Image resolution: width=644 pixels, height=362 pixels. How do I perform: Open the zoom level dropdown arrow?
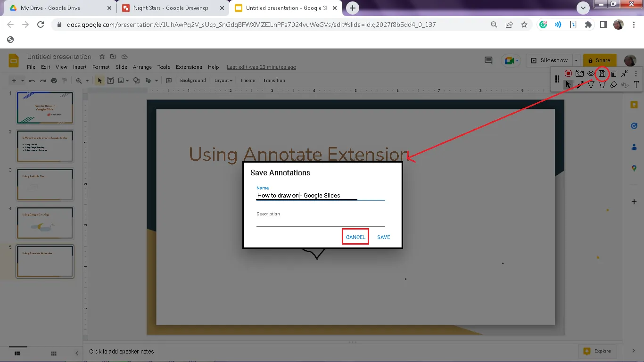87,81
